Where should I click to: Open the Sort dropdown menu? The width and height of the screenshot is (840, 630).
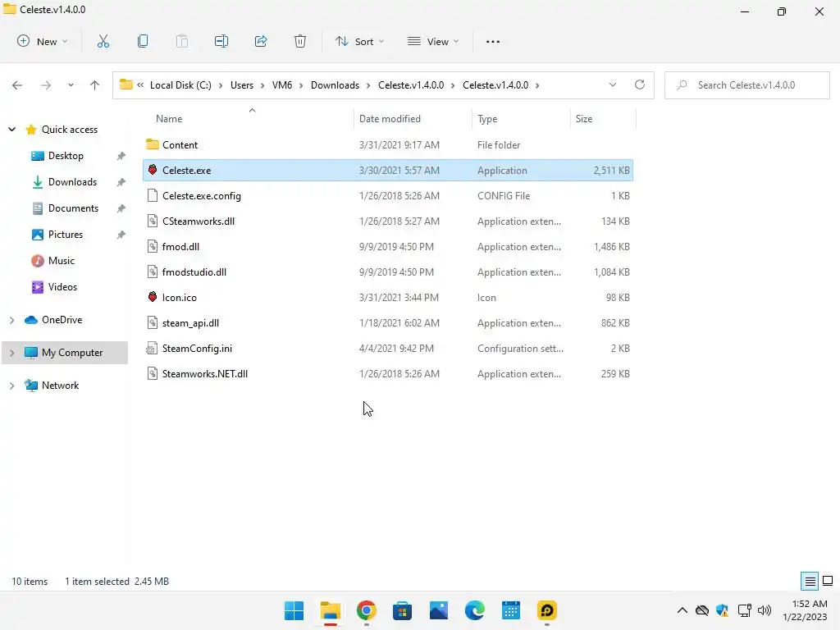point(359,41)
